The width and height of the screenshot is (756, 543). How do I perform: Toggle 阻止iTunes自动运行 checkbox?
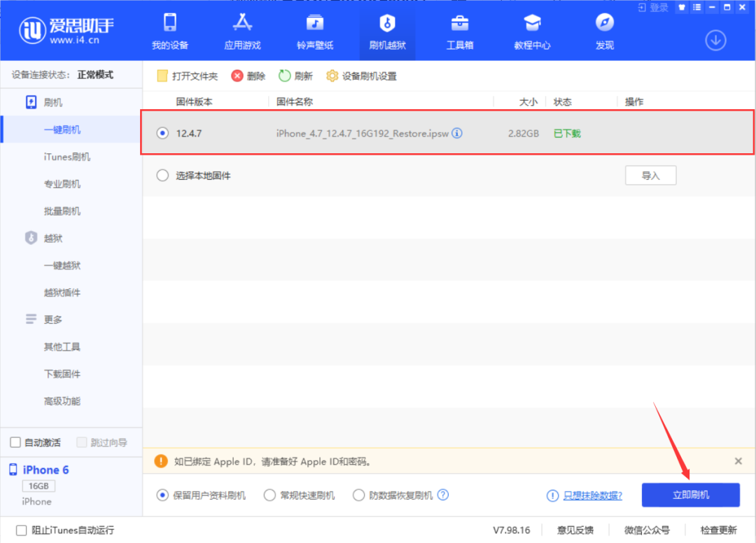tap(21, 530)
